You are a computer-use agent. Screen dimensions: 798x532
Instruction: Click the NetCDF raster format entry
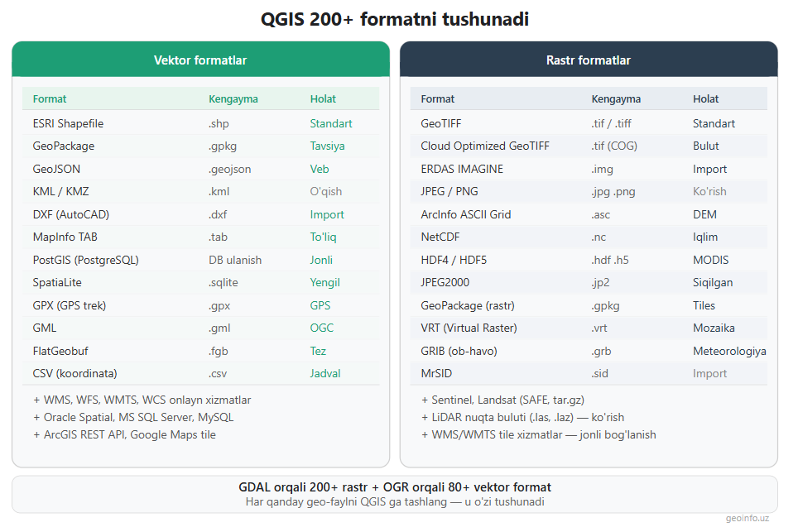pos(440,237)
